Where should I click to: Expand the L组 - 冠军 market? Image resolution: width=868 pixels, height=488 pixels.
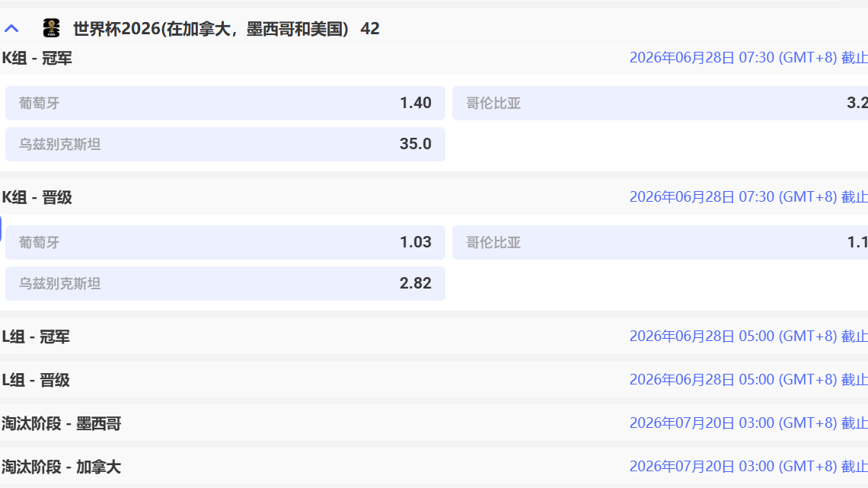36,336
